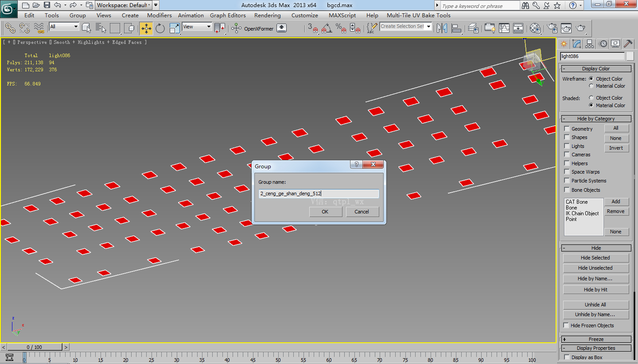
Task: Activate the Select and Move tool
Action: [146, 28]
